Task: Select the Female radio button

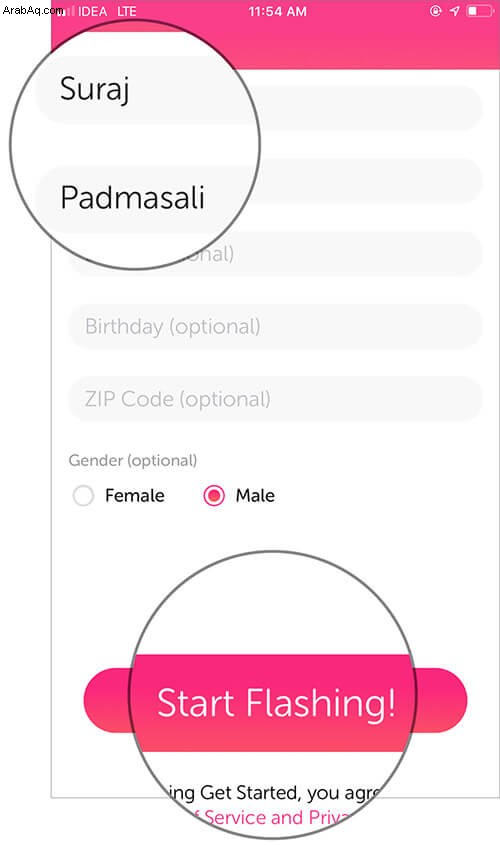Action: pos(83,495)
